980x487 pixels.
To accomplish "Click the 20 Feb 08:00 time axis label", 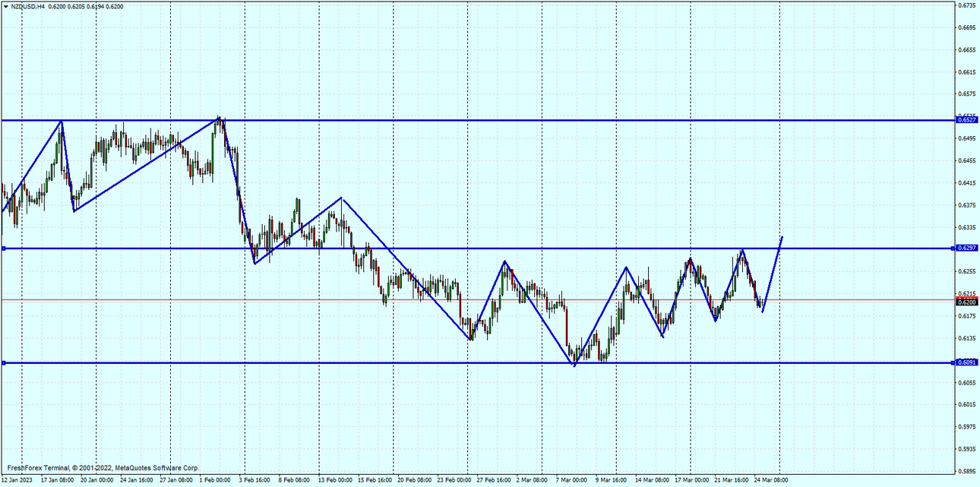I will coord(415,480).
